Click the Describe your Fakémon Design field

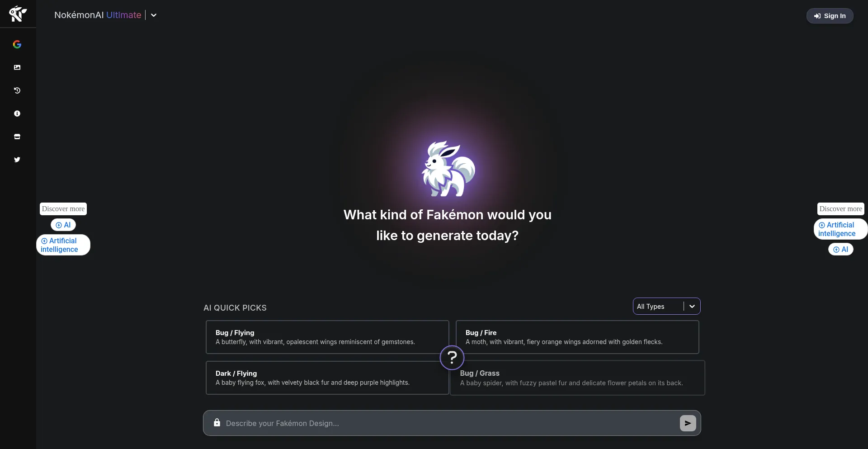point(448,423)
